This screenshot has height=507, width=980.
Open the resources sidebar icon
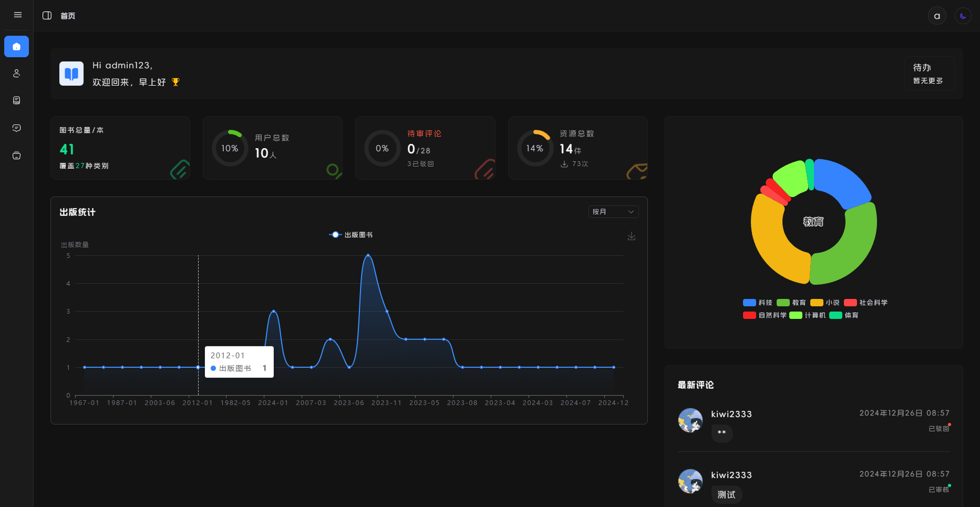click(16, 156)
